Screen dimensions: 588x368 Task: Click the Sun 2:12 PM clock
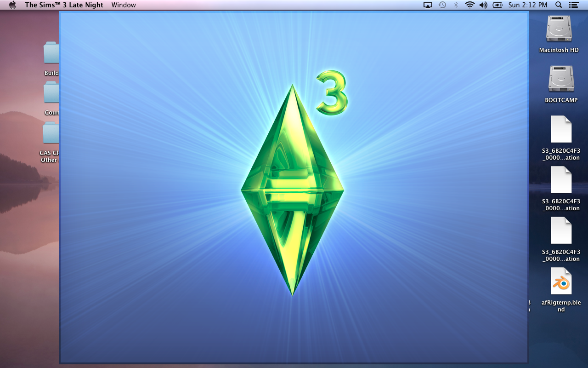click(x=528, y=5)
